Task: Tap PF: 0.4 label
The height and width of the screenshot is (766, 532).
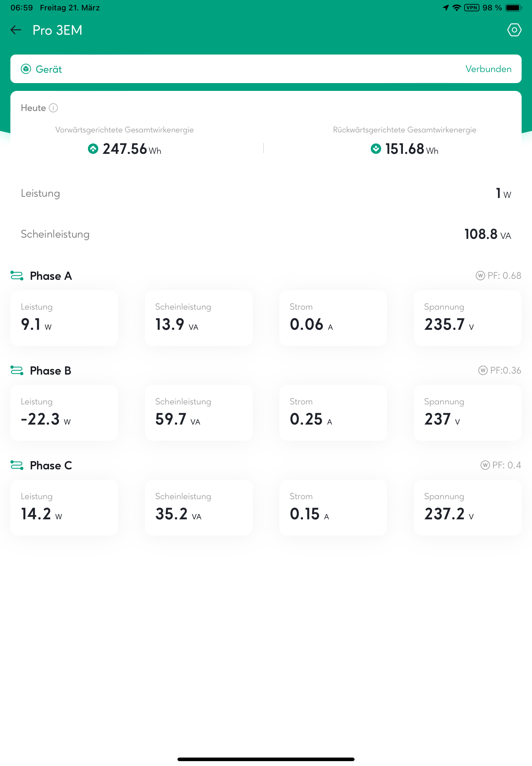Action: (506, 465)
